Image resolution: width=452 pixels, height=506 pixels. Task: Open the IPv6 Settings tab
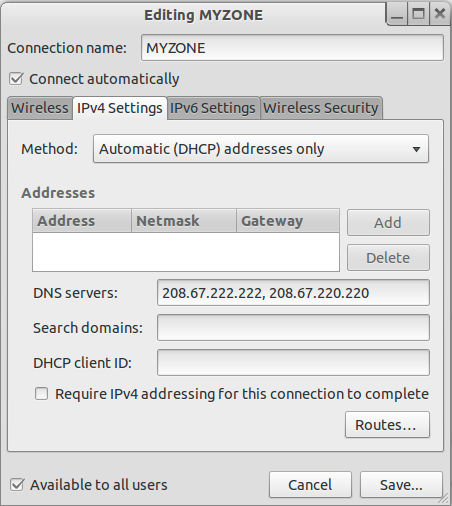tap(213, 108)
